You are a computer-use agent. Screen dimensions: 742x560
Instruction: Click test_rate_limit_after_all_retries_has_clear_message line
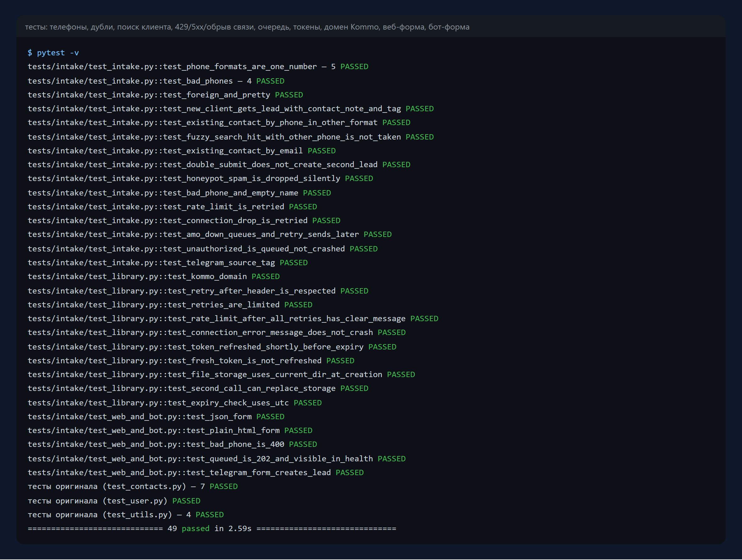233,319
